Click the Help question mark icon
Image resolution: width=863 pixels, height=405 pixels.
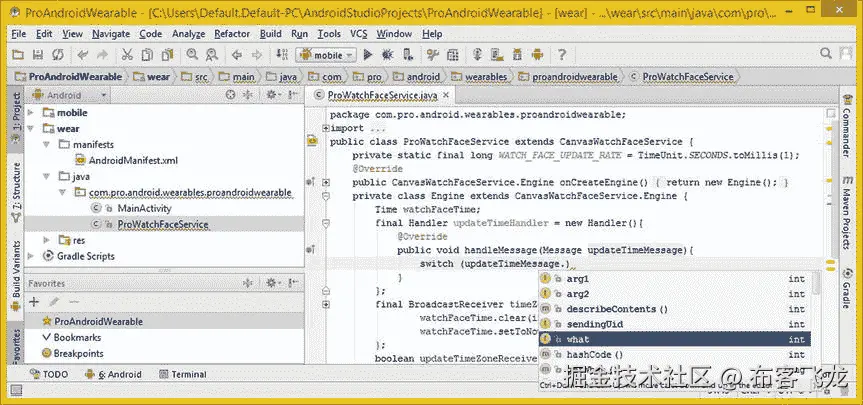pyautogui.click(x=561, y=54)
